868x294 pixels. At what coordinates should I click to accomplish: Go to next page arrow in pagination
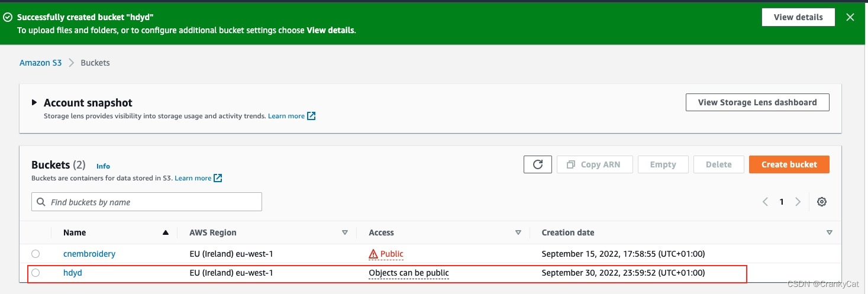click(x=798, y=202)
